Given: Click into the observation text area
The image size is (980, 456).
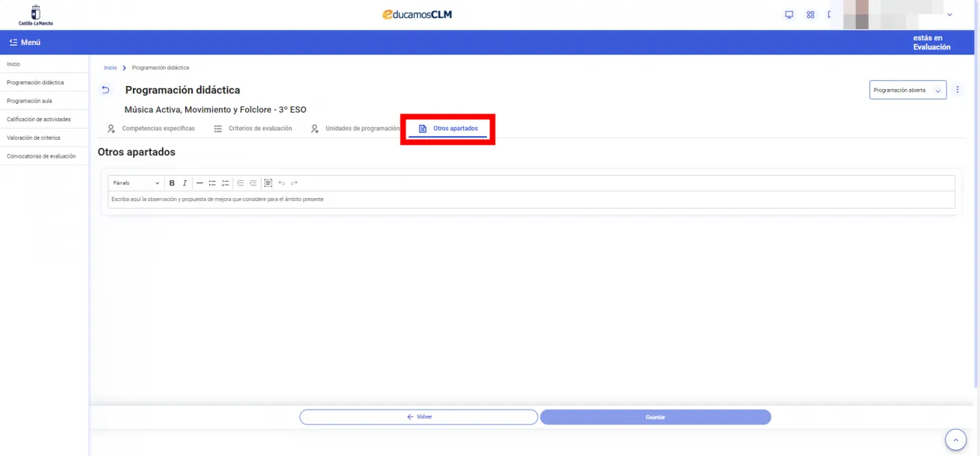Looking at the screenshot, I should pyautogui.click(x=530, y=200).
